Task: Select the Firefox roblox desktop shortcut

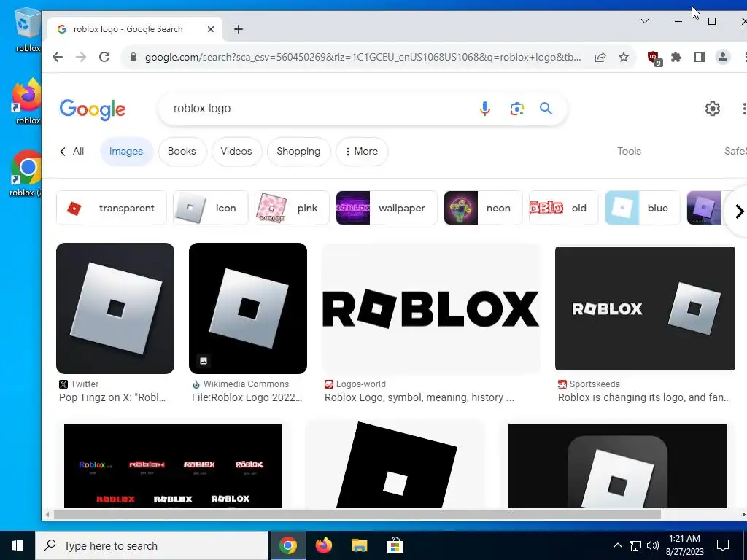Action: pyautogui.click(x=27, y=101)
